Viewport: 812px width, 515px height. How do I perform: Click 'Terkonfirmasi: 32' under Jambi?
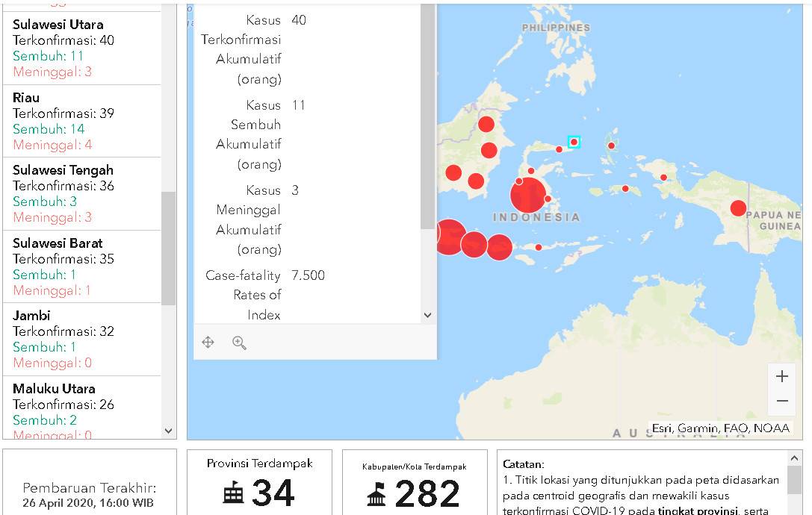(63, 331)
